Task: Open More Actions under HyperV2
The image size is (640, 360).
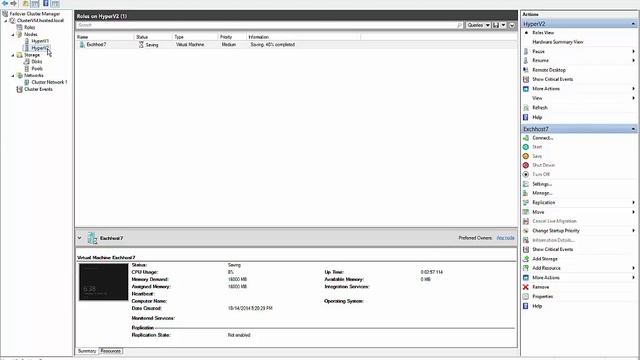Action: 546,89
